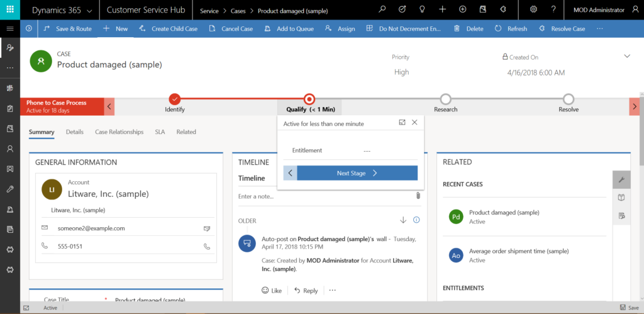
Task: Click the key icon in left sidebar
Action: click(10, 189)
